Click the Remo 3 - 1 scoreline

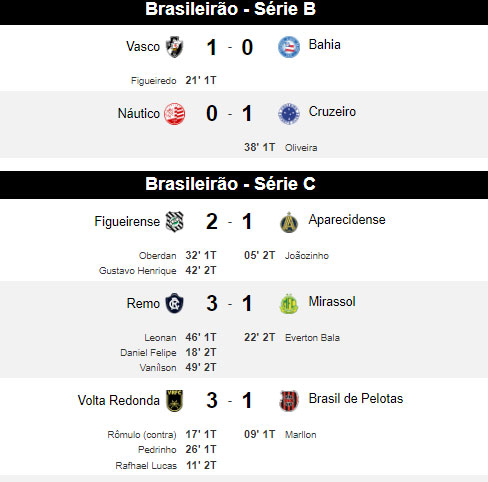click(229, 304)
